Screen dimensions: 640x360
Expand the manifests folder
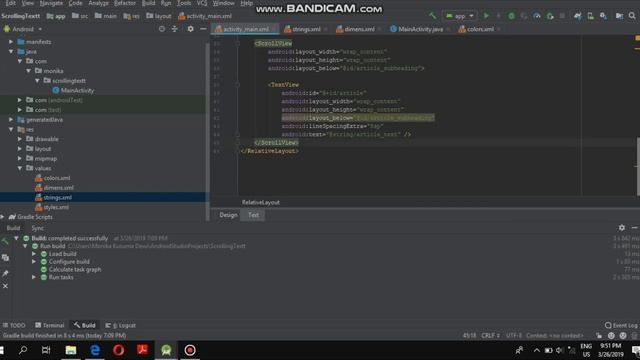tap(11, 42)
